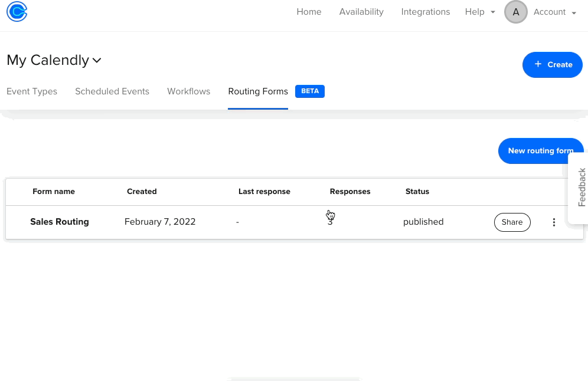Switch to the Event Types tab
The height and width of the screenshot is (381, 588).
pos(32,91)
